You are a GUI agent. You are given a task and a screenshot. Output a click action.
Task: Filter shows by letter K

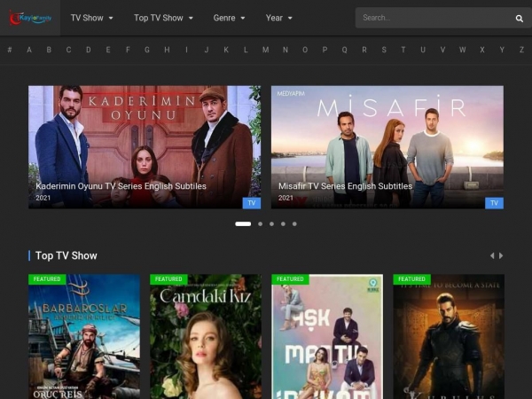click(226, 50)
